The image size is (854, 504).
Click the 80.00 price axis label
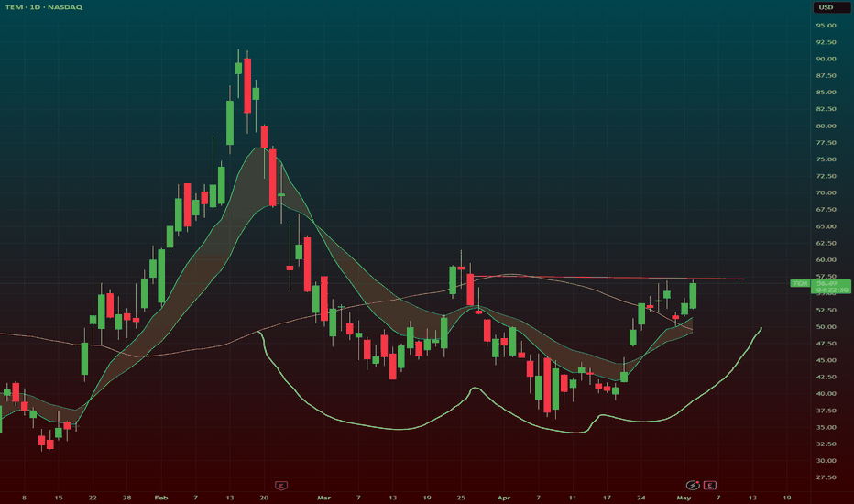[826, 126]
